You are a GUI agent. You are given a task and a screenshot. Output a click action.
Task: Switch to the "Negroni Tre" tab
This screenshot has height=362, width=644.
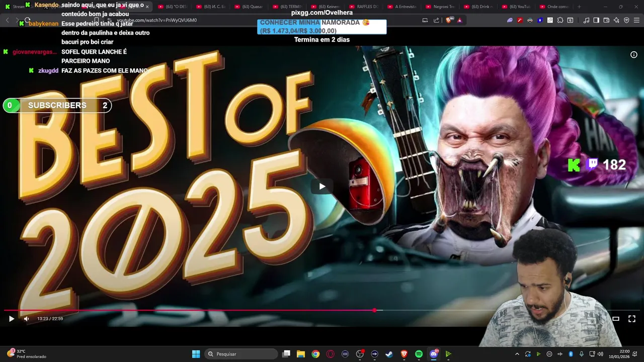440,7
